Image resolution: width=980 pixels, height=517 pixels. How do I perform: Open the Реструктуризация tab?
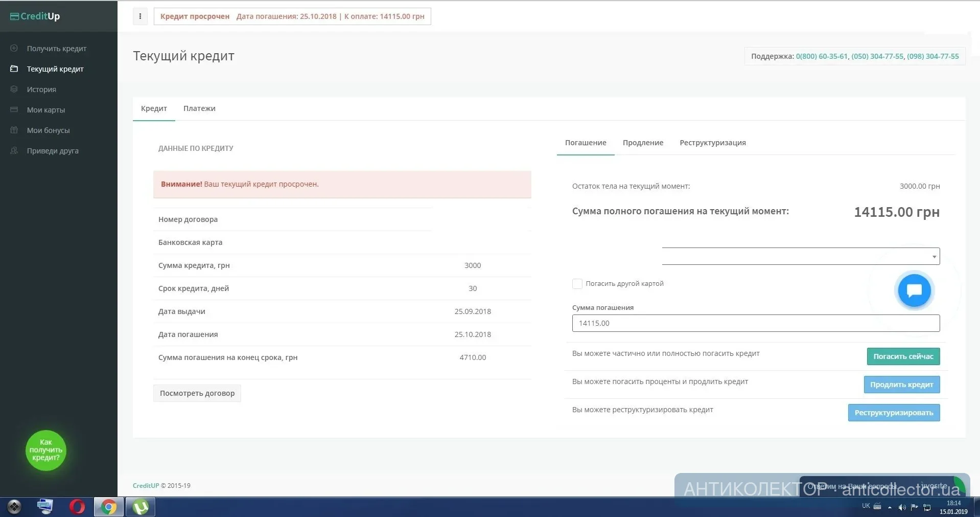712,143
